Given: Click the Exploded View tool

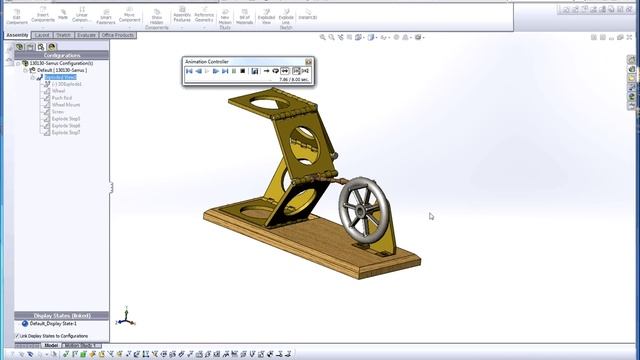Looking at the screenshot, I should tap(266, 17).
